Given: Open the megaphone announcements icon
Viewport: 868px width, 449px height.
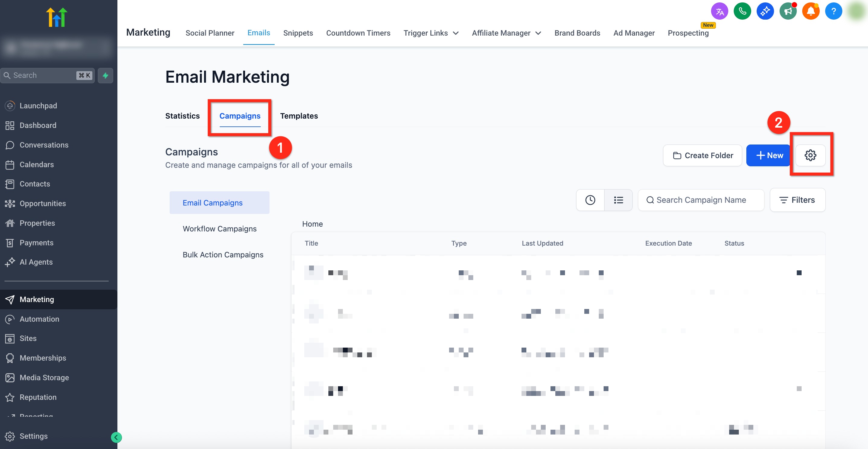Looking at the screenshot, I should [788, 11].
